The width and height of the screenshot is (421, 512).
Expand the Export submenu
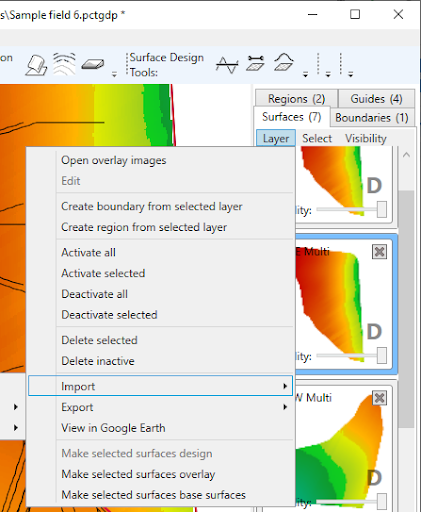tap(160, 407)
